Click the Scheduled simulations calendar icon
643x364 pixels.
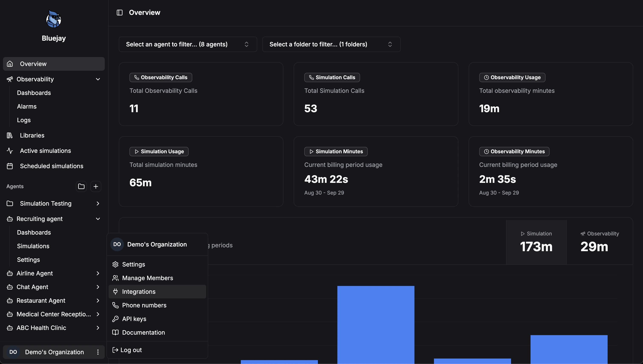pyautogui.click(x=10, y=166)
